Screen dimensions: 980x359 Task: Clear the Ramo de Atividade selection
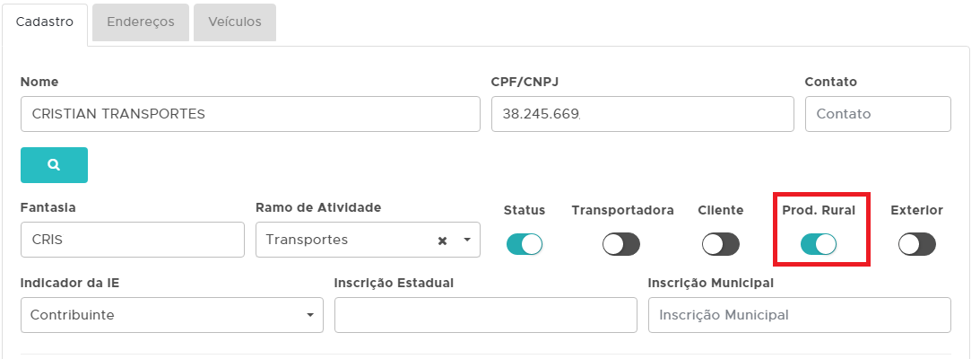[442, 241]
